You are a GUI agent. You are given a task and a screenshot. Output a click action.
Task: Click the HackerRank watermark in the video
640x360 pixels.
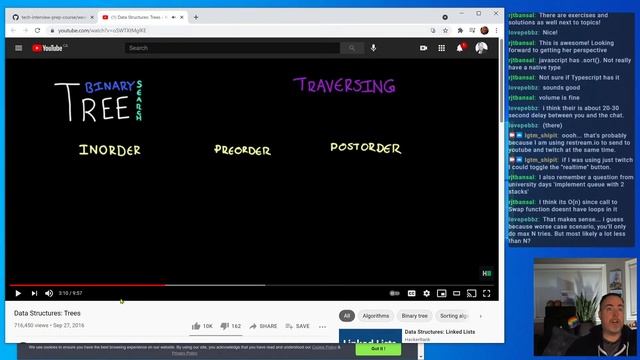[x=487, y=273]
